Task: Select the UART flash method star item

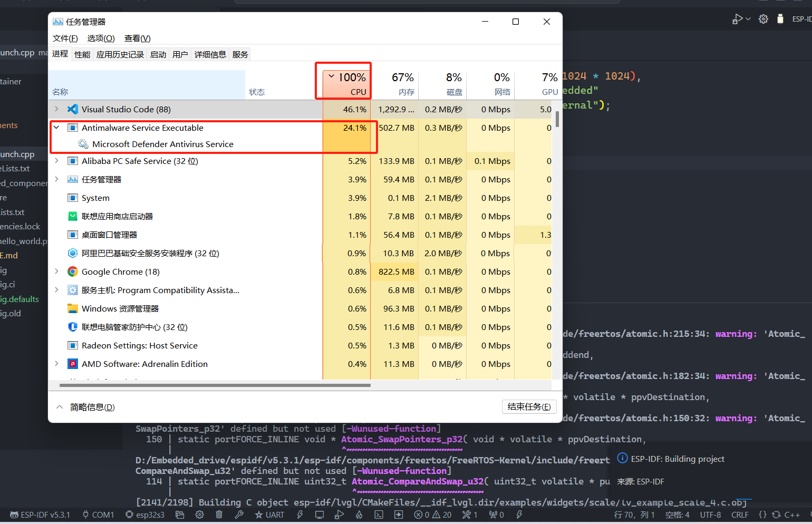Action: click(x=269, y=515)
